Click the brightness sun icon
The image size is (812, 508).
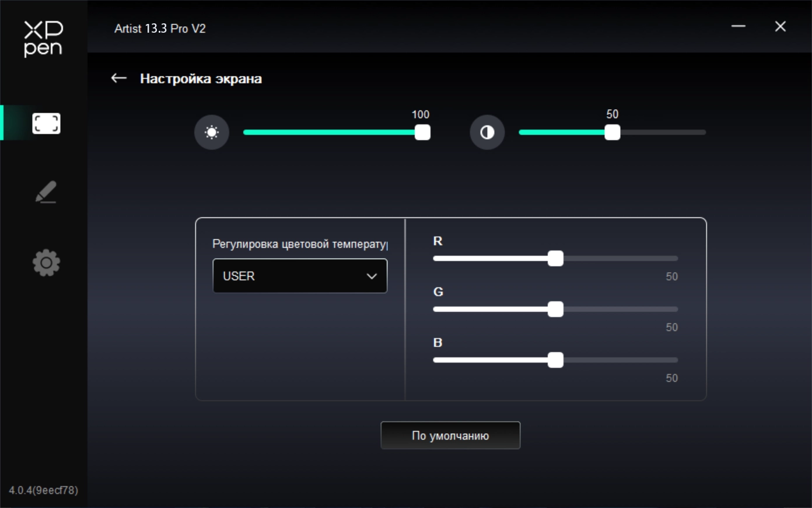pyautogui.click(x=212, y=133)
